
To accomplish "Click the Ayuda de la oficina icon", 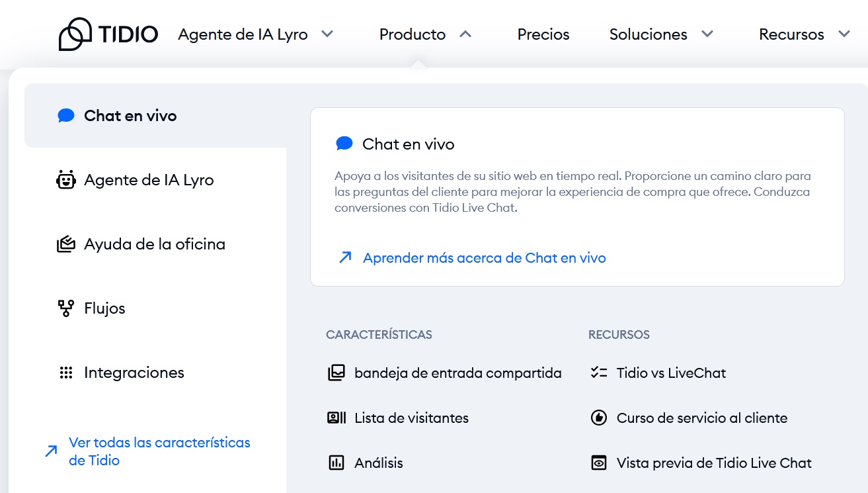I will point(65,244).
